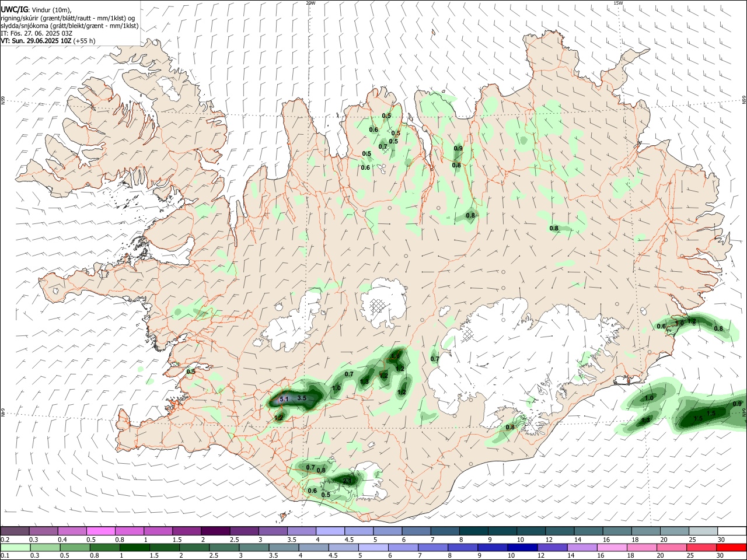This screenshot has width=747, height=560.
Task: Click the lightest green 0.1 swatch in the rain legend
Action: 15,547
